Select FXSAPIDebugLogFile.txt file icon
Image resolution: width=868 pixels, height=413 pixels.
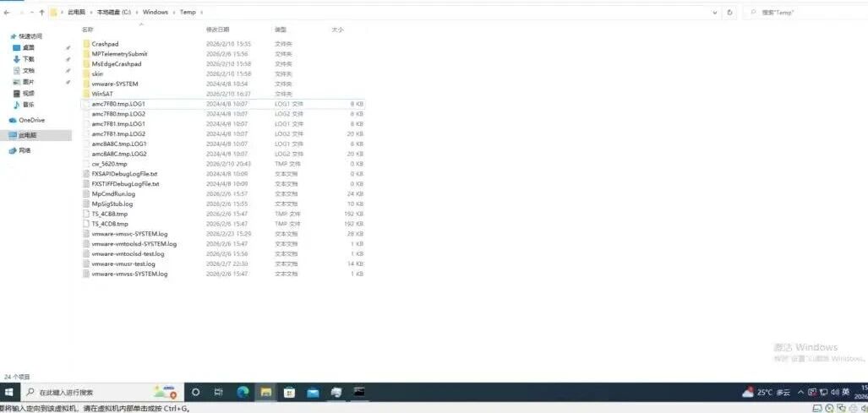pyautogui.click(x=85, y=174)
